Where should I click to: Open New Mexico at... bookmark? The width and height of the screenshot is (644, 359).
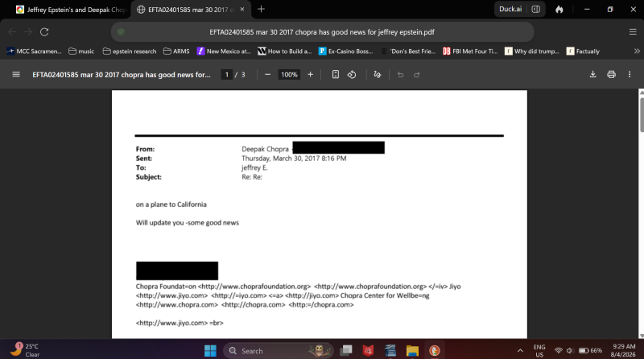tap(225, 52)
